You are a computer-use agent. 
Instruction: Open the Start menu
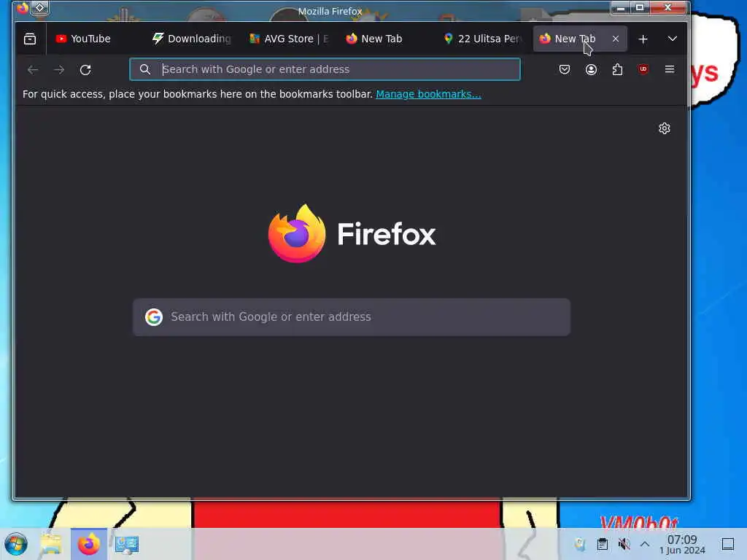(x=16, y=544)
